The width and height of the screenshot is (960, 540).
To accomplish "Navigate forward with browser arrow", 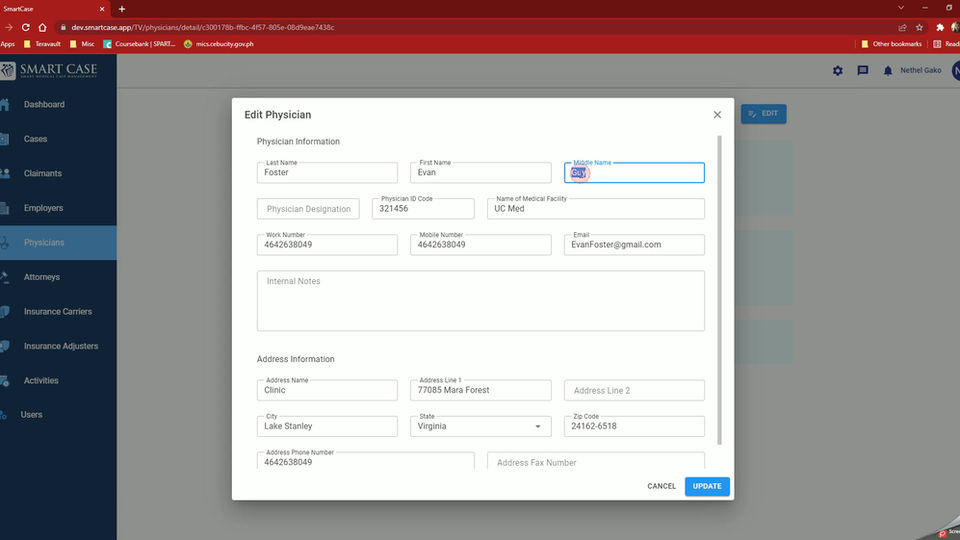I will pos(9,27).
